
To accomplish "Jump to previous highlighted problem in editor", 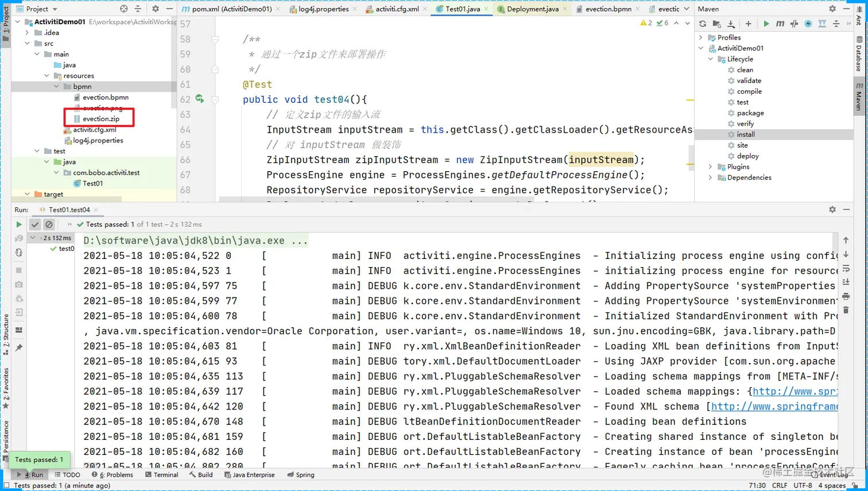I will pyautogui.click(x=676, y=23).
